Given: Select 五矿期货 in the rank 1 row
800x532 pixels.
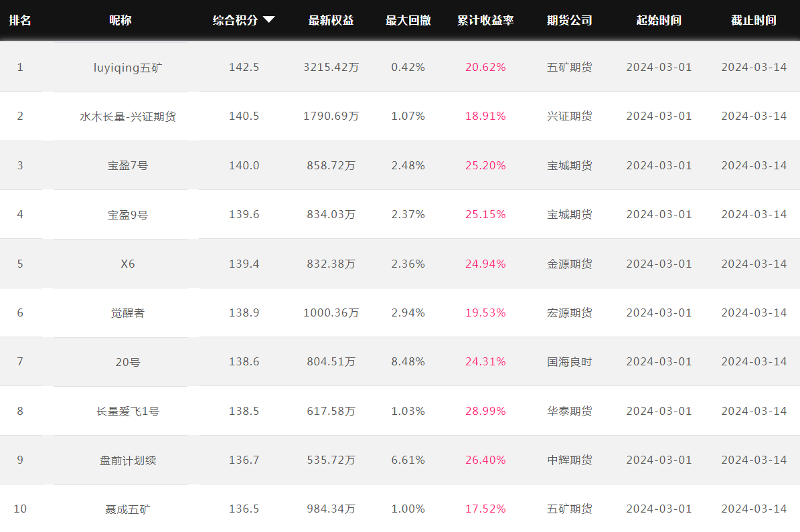Looking at the screenshot, I should (570, 68).
